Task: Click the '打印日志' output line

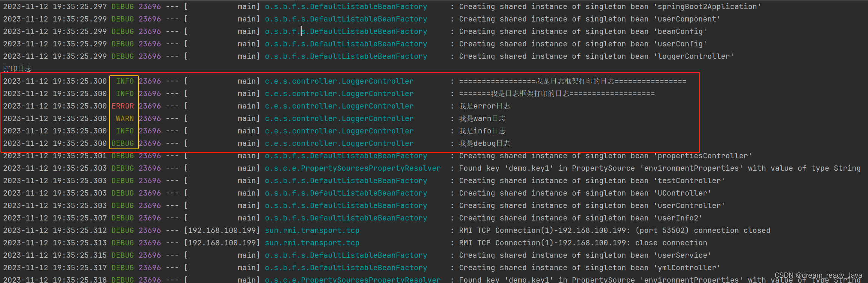Action: coord(17,69)
